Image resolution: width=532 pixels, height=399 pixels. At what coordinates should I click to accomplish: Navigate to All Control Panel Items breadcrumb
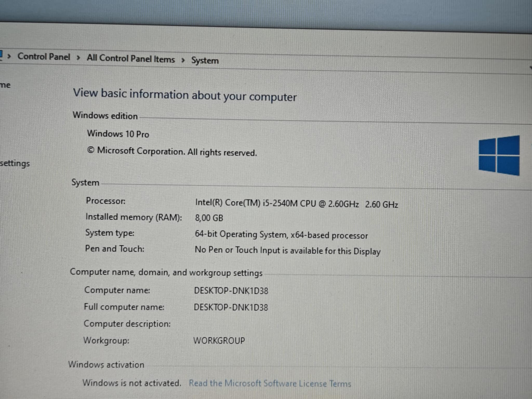coord(131,58)
